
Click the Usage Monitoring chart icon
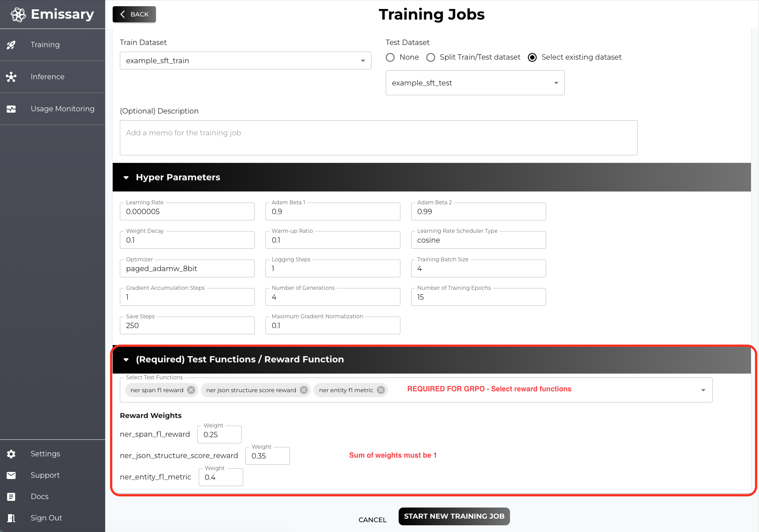(11, 109)
